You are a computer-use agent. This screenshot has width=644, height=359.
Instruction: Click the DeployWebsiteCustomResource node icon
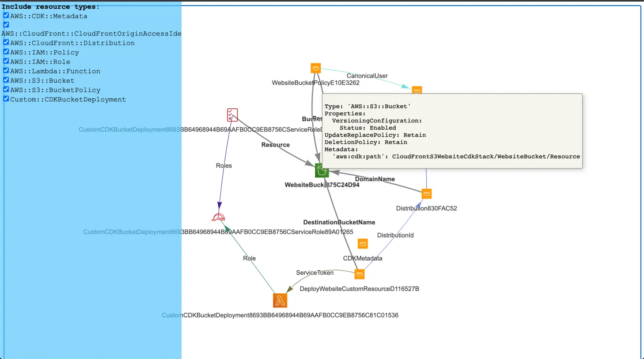click(359, 274)
